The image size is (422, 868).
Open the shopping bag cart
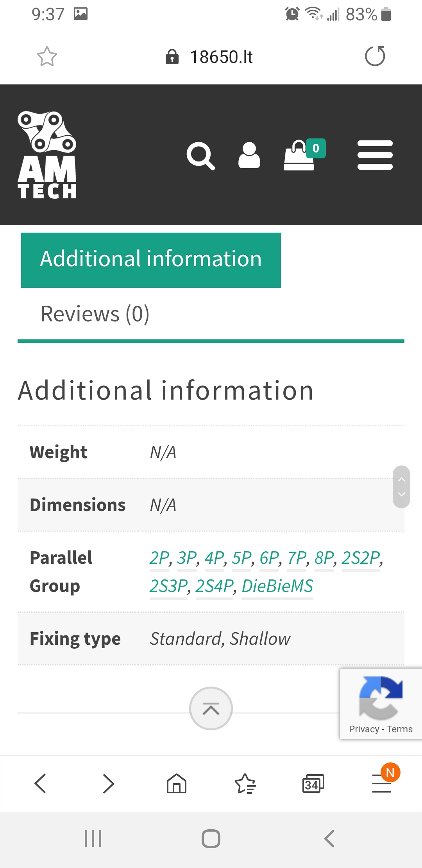pyautogui.click(x=300, y=156)
